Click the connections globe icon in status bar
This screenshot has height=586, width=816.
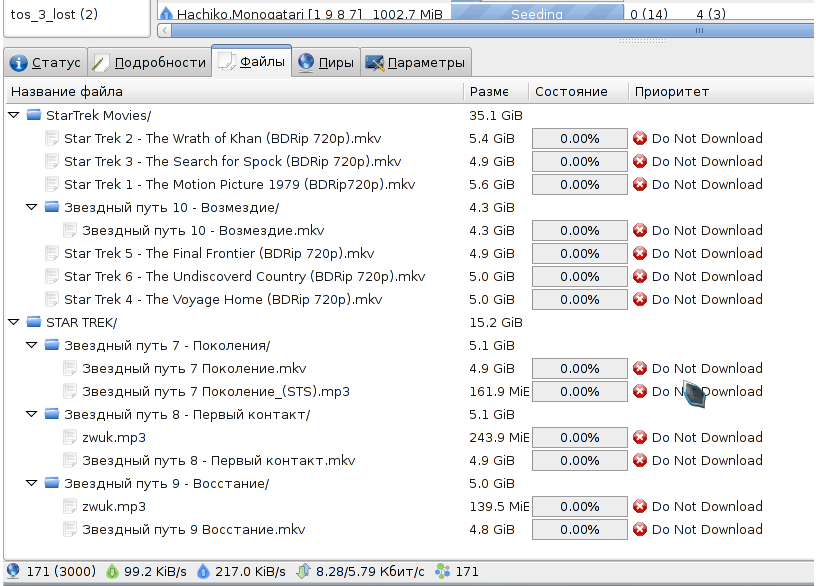[x=13, y=571]
